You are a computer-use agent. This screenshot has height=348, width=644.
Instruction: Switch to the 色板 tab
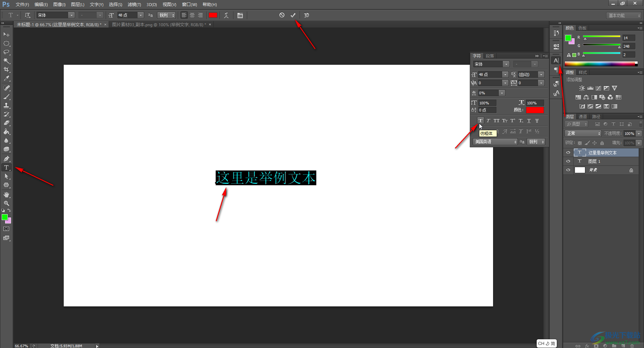583,28
